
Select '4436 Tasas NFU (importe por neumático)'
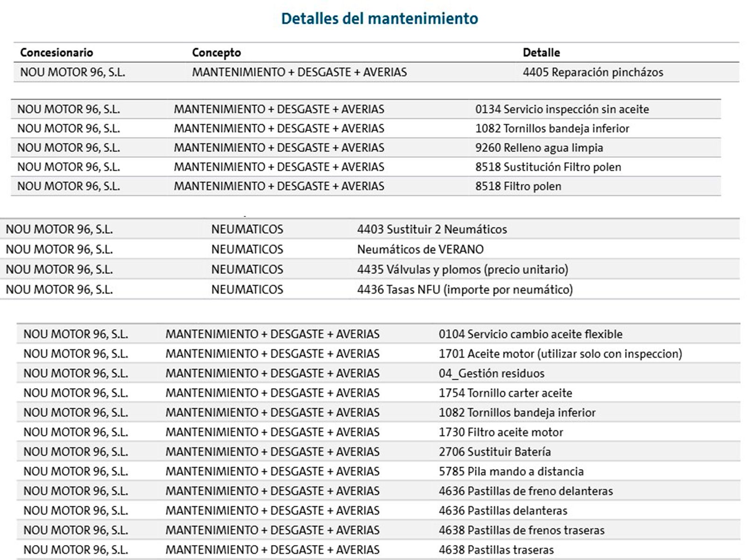coord(465,289)
